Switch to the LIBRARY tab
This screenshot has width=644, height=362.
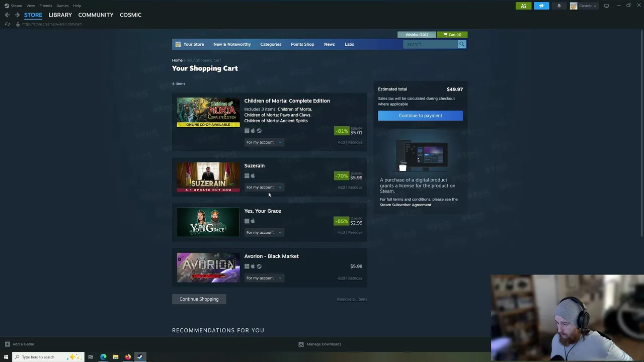tap(60, 15)
